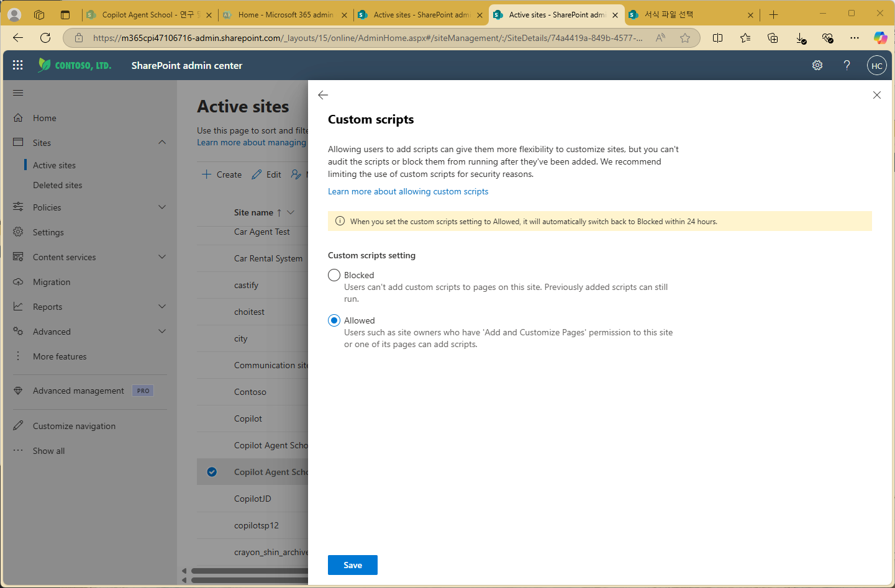The width and height of the screenshot is (895, 588).
Task: Switch to the 서식 파일 선택 browser tab
Action: coord(691,14)
